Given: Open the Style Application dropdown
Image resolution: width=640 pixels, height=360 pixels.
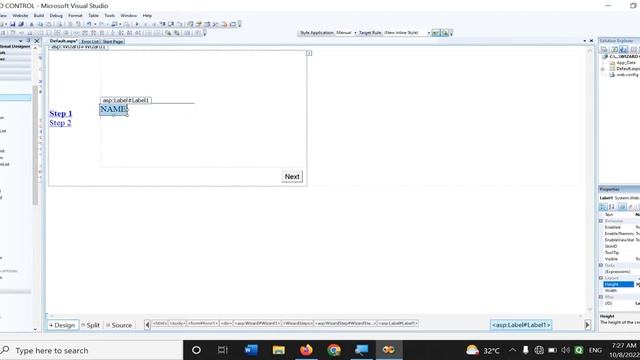Looking at the screenshot, I should (x=355, y=33).
